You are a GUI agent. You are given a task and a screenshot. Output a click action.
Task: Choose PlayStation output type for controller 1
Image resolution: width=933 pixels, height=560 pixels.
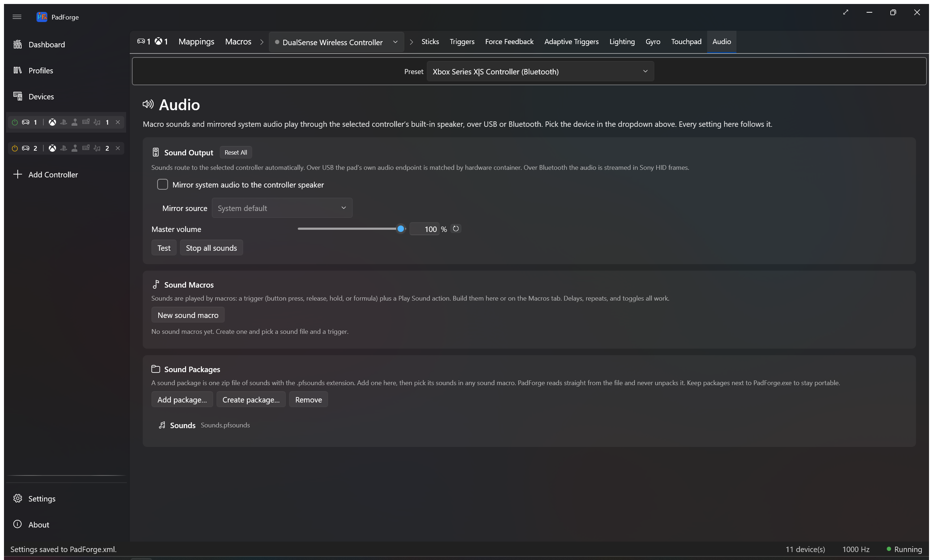click(63, 122)
